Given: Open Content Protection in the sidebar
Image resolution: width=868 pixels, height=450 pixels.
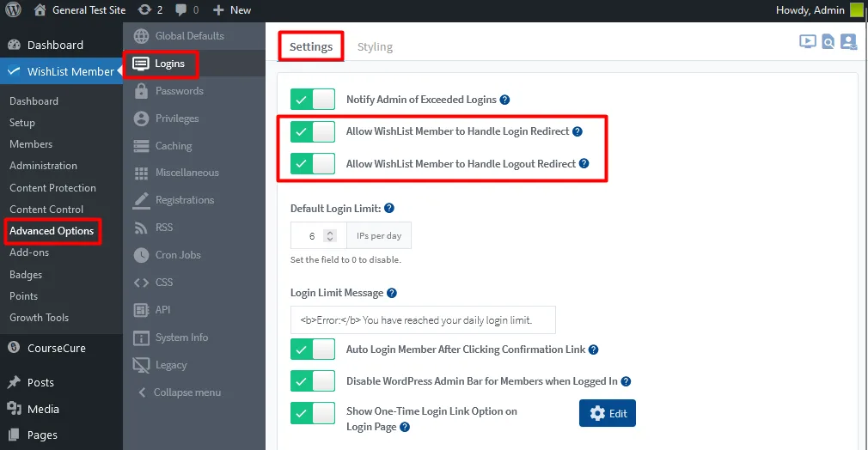Looking at the screenshot, I should pyautogui.click(x=52, y=187).
